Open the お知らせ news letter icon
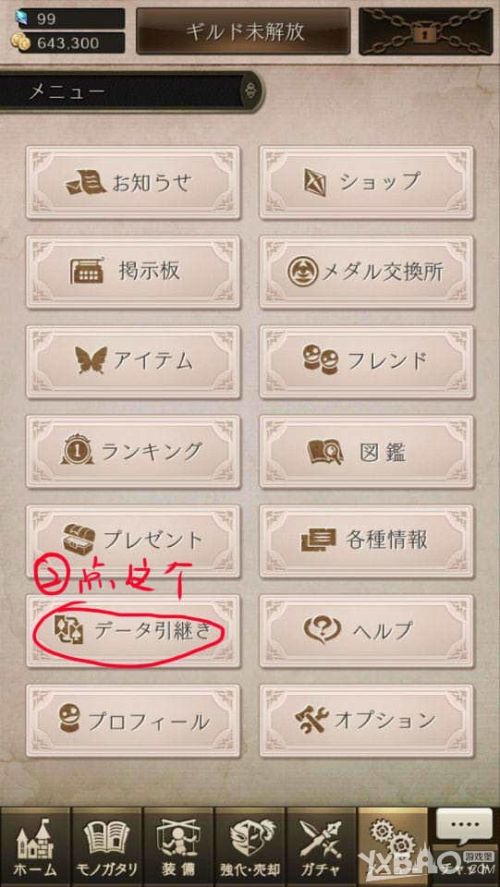 click(86, 184)
